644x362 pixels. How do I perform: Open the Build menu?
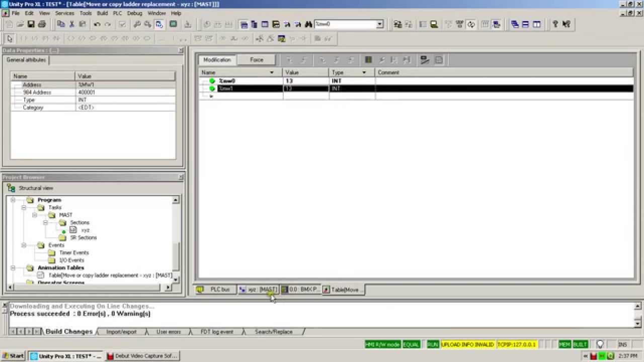pyautogui.click(x=102, y=13)
